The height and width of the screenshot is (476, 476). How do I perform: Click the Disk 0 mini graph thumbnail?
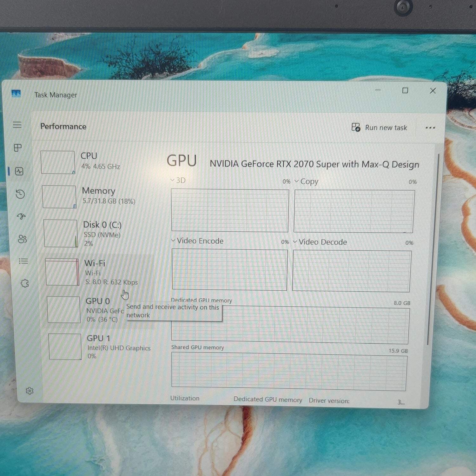[61, 234]
